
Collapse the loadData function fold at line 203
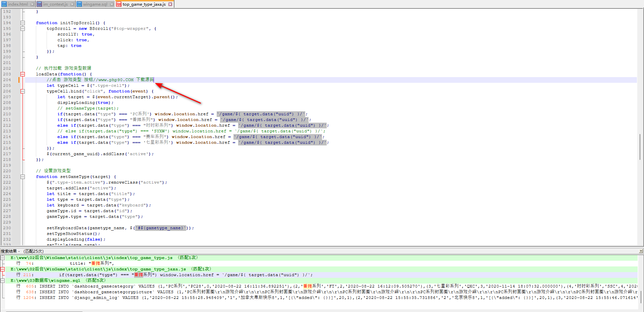point(22,74)
